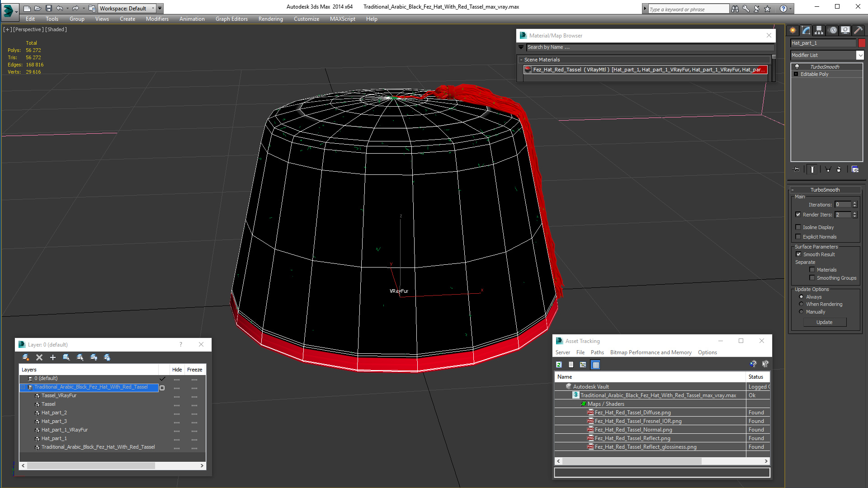868x488 pixels.
Task: Select the Always update radio button
Action: (801, 297)
